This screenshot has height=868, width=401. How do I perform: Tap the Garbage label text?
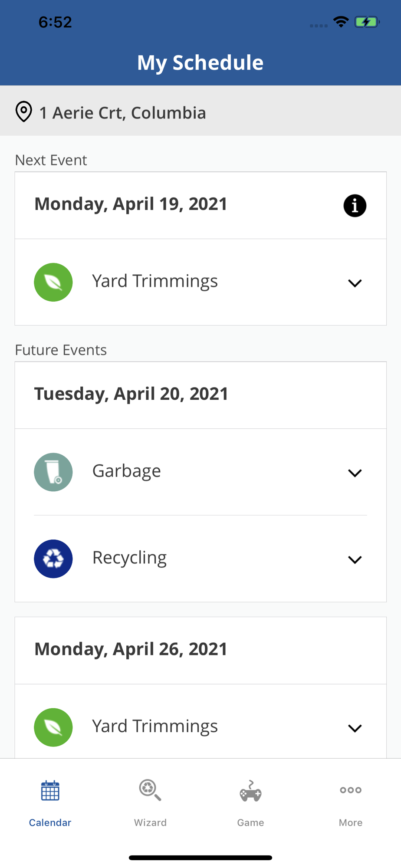coord(127,471)
